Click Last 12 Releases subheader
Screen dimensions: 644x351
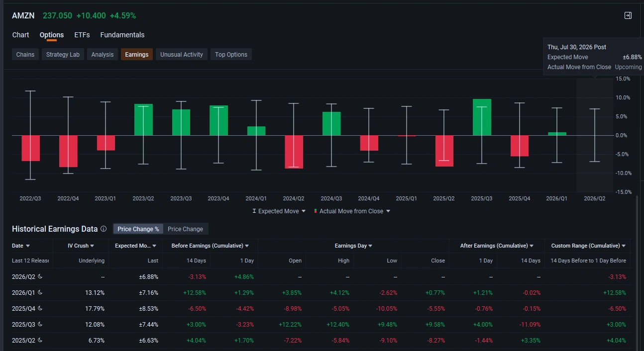click(31, 261)
